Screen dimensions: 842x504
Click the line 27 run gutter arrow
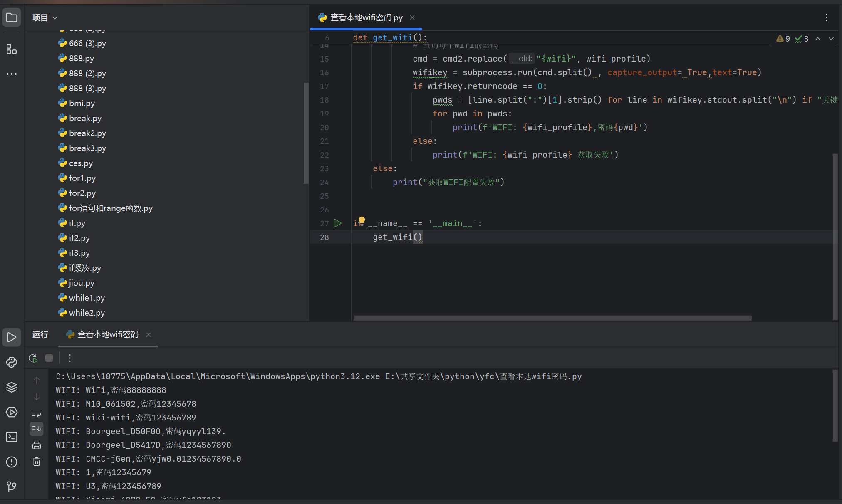(x=337, y=223)
